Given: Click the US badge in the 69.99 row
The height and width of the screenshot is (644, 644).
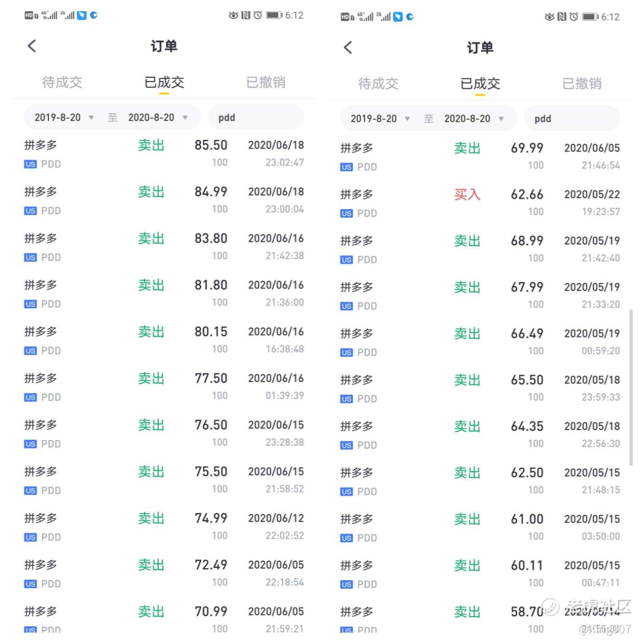Looking at the screenshot, I should click(347, 167).
